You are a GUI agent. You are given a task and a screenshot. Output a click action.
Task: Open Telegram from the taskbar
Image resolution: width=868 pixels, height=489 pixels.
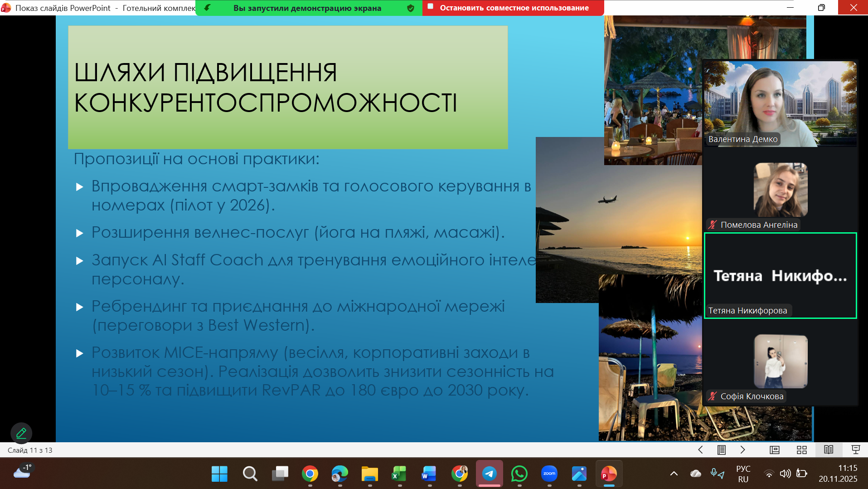(490, 474)
